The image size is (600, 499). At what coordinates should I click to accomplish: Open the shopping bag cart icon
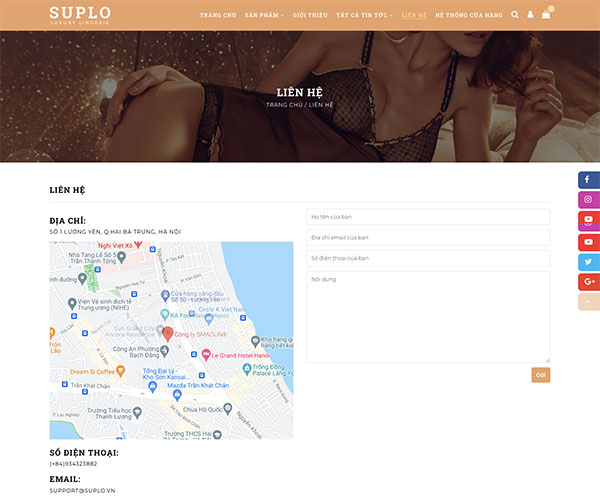[x=546, y=15]
